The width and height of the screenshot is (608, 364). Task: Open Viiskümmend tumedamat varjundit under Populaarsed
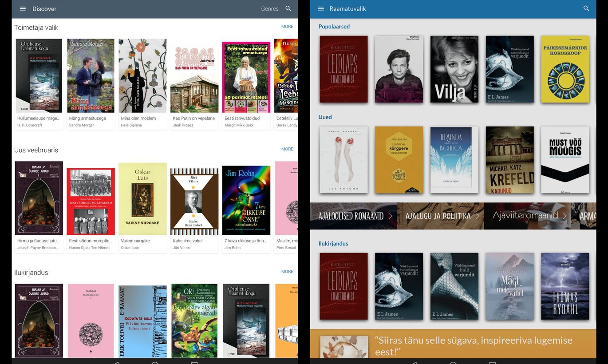[510, 69]
